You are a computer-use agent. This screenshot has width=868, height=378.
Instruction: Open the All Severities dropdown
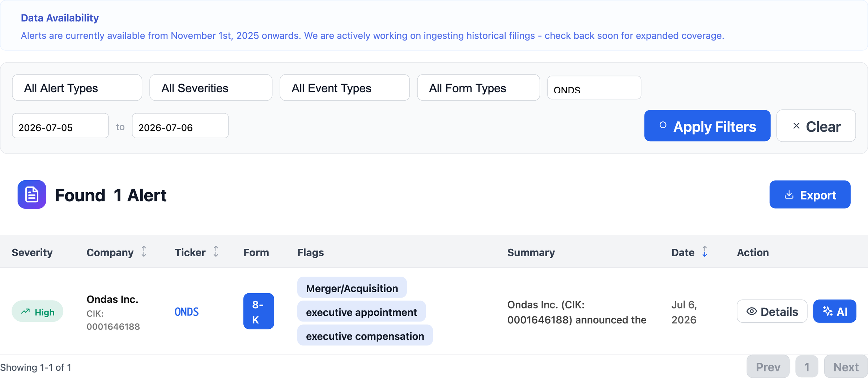(211, 88)
